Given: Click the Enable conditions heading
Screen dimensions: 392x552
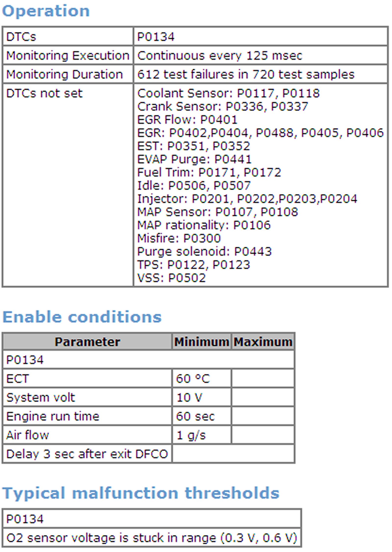Looking at the screenshot, I should tap(82, 317).
